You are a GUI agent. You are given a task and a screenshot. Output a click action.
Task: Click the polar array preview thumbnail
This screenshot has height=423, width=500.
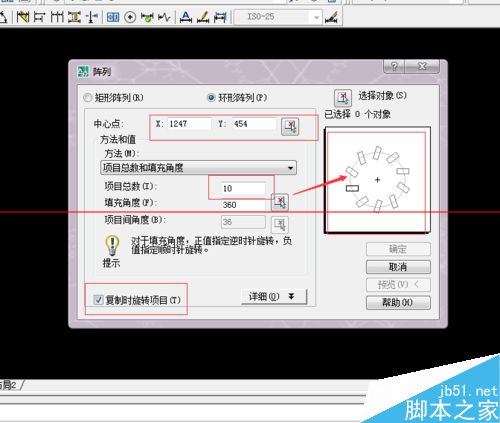pos(377,180)
